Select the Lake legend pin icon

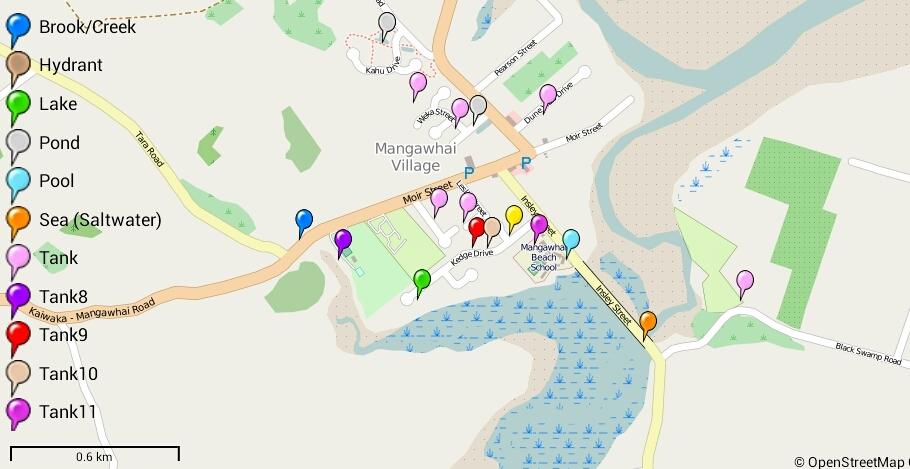18,107
